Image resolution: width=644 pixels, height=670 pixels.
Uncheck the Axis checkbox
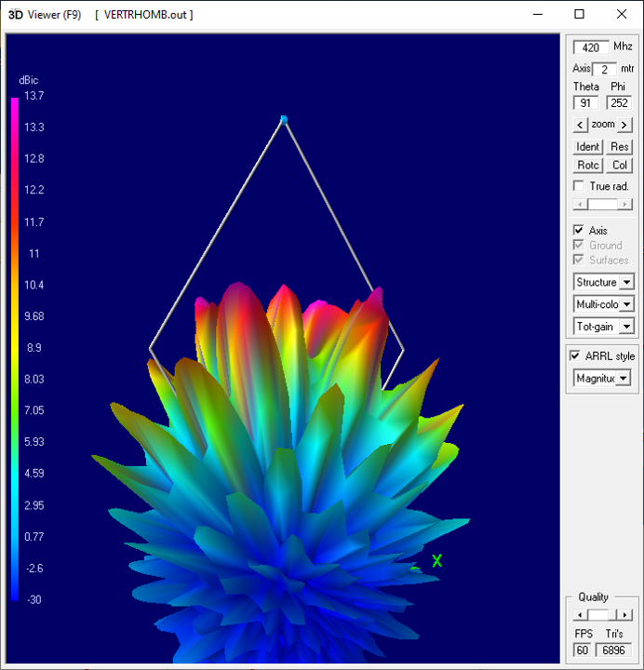point(579,231)
